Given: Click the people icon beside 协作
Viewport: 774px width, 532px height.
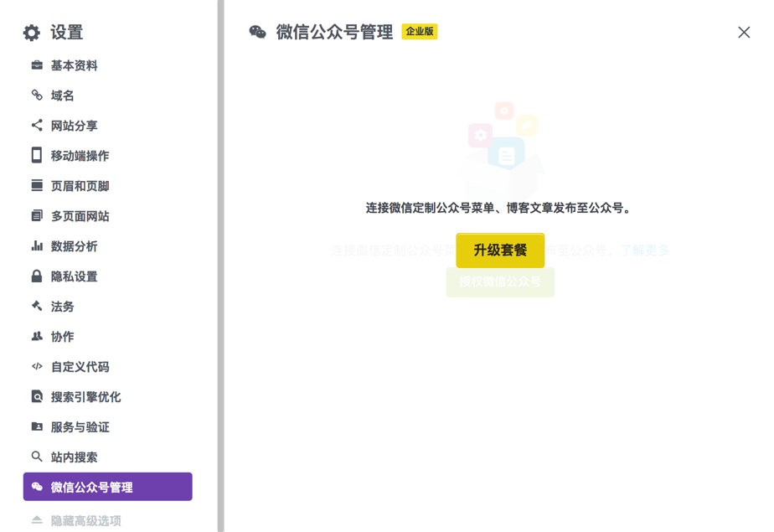Looking at the screenshot, I should (37, 336).
